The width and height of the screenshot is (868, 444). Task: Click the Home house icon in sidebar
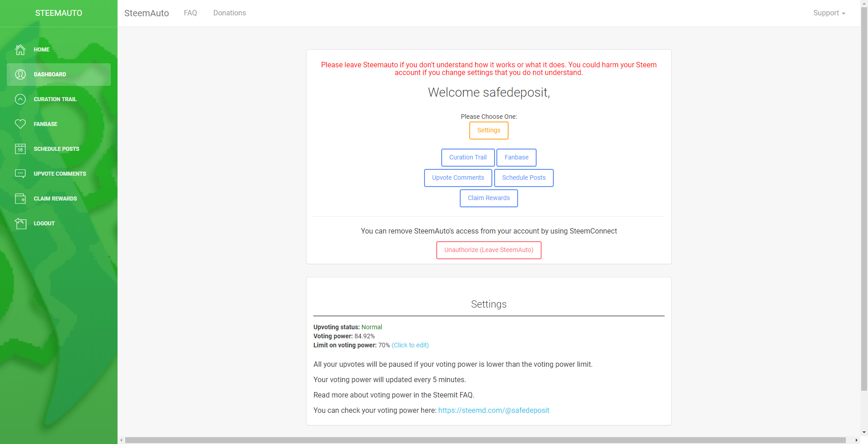pos(20,50)
